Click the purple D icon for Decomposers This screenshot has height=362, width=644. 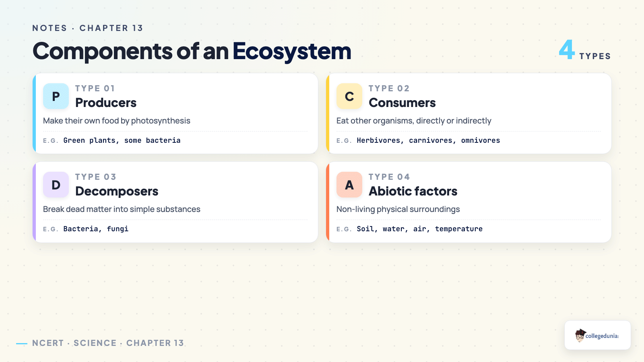[56, 185]
